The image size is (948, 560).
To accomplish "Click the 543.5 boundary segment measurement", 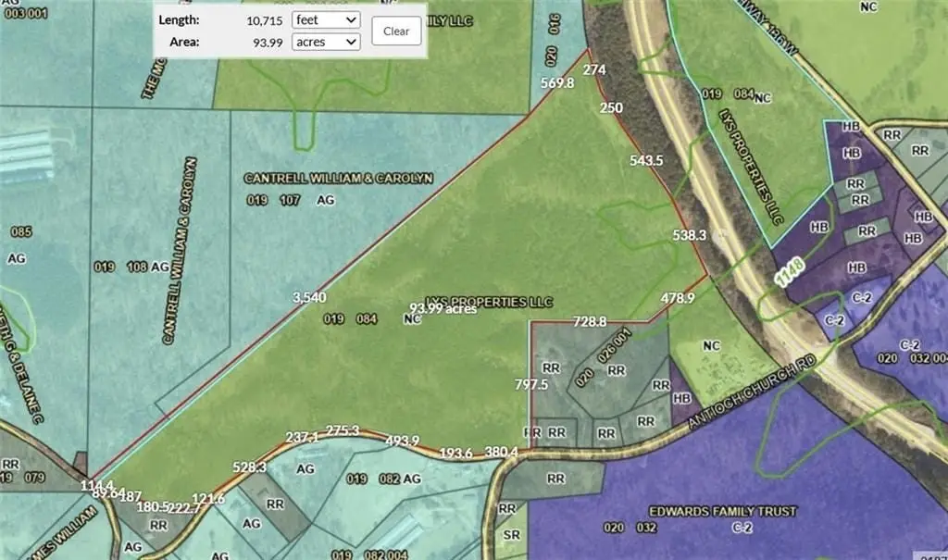I will point(646,160).
